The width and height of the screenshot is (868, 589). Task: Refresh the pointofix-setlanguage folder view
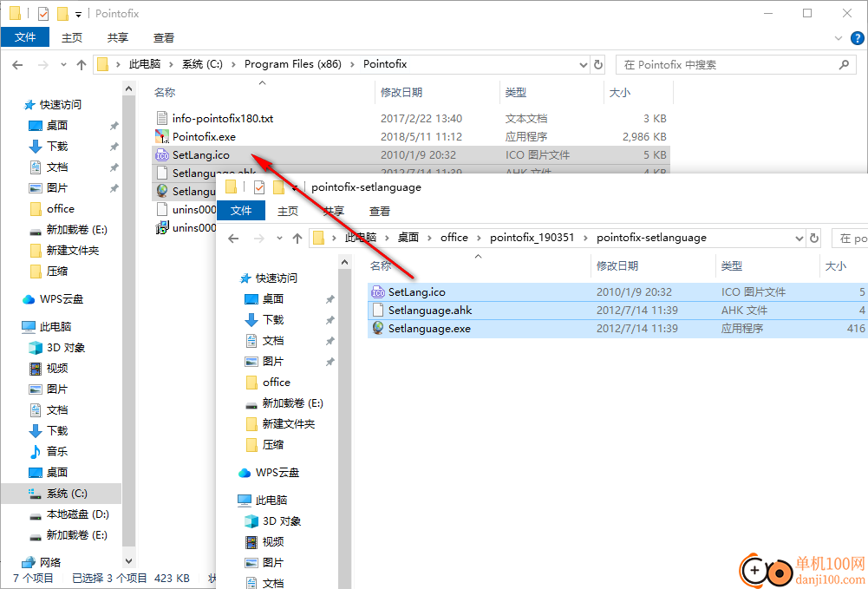coord(813,238)
